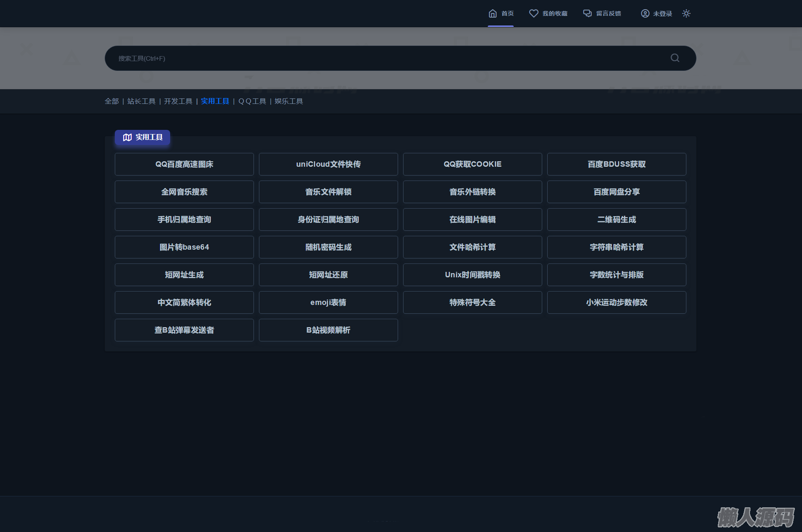
Task: Launch the 随机密码生成 tool
Action: pos(328,247)
